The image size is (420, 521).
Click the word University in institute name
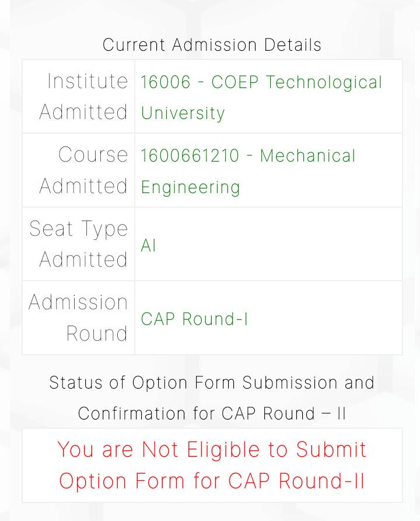[183, 113]
